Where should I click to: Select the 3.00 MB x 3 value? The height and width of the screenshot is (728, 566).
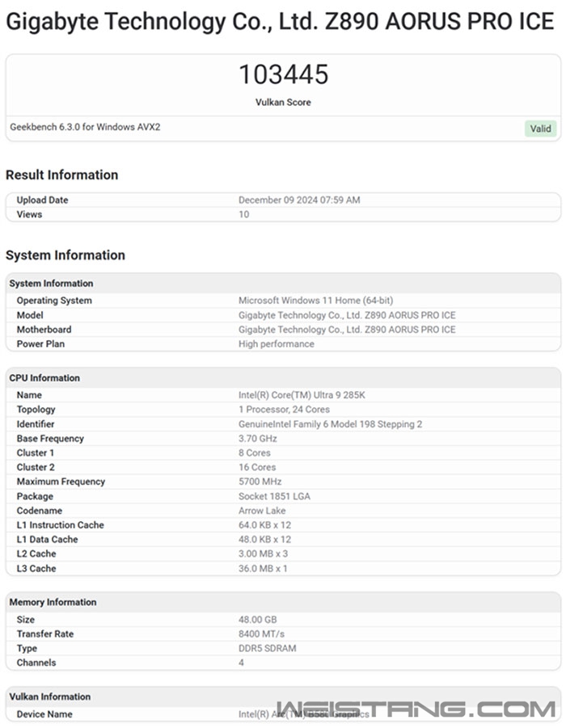(x=263, y=554)
